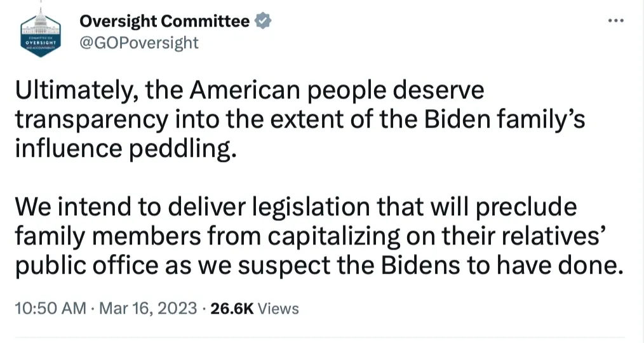Screen dimensions: 644x343
Task: Click the phrase influence peddling
Action: (x=126, y=149)
